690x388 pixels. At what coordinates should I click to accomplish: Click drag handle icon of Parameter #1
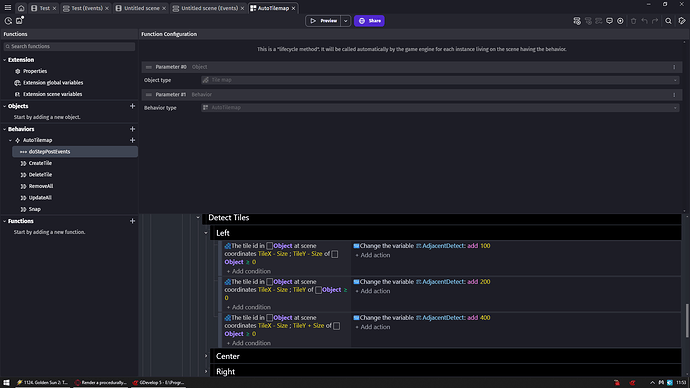(x=149, y=95)
